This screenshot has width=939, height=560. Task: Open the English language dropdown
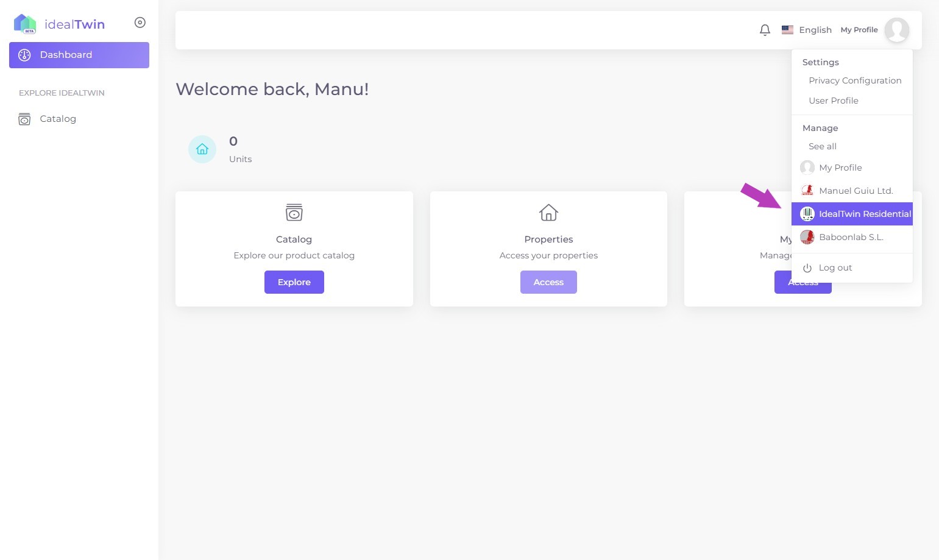pos(815,30)
